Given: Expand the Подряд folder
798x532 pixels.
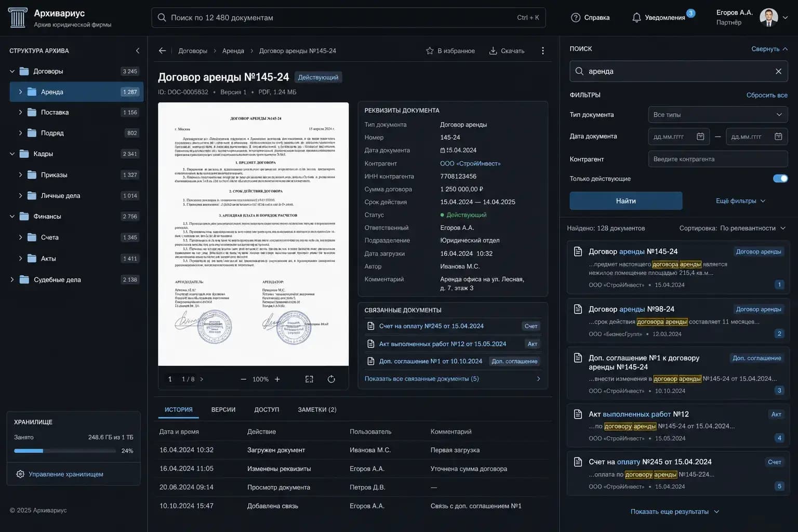Looking at the screenshot, I should pyautogui.click(x=20, y=133).
